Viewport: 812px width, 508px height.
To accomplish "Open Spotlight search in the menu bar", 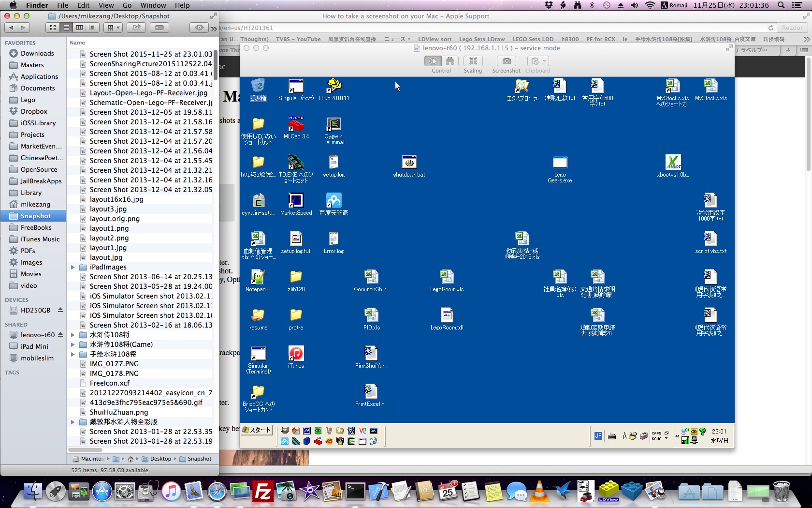I will [x=781, y=5].
